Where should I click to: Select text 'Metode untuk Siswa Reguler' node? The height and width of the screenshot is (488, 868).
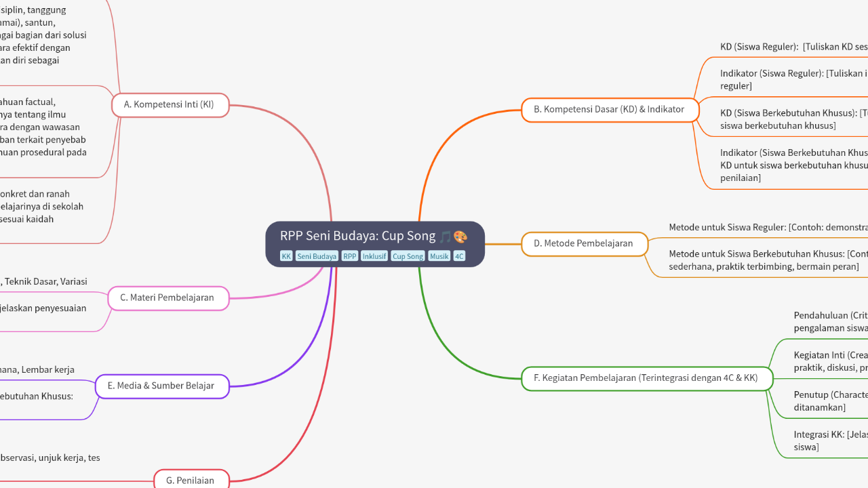(768, 228)
